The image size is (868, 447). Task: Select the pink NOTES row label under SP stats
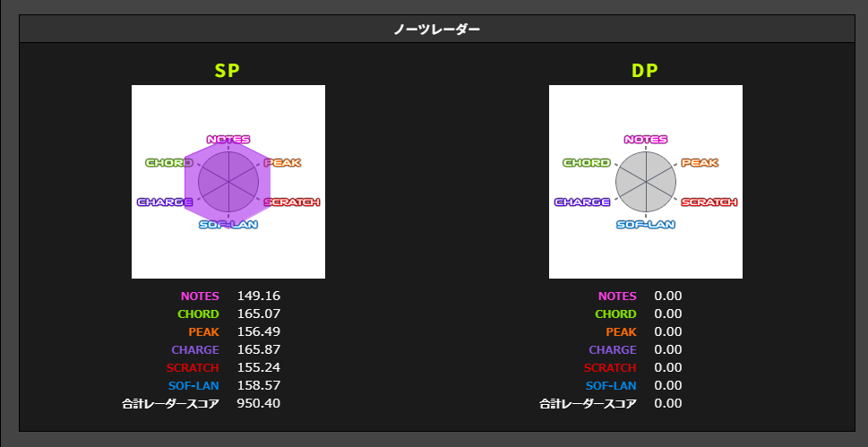tap(200, 297)
